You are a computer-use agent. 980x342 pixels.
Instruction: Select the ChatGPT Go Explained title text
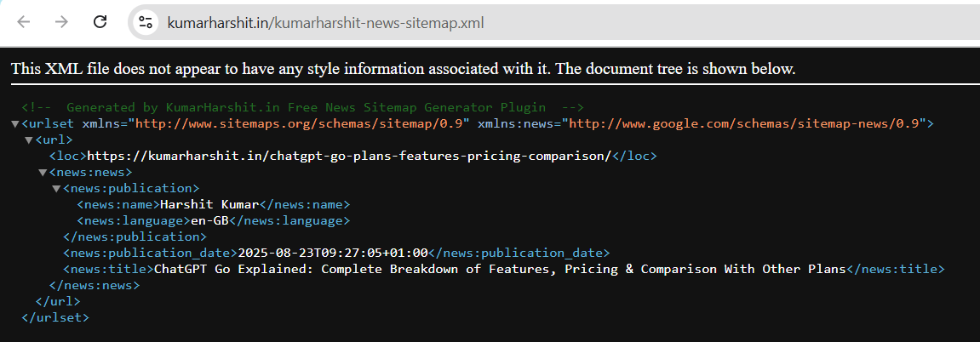[500, 269]
